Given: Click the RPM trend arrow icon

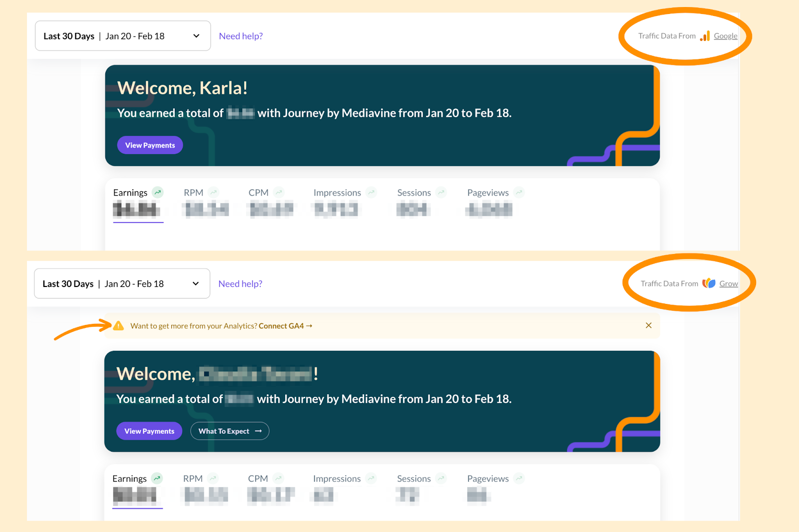Looking at the screenshot, I should pos(214,192).
